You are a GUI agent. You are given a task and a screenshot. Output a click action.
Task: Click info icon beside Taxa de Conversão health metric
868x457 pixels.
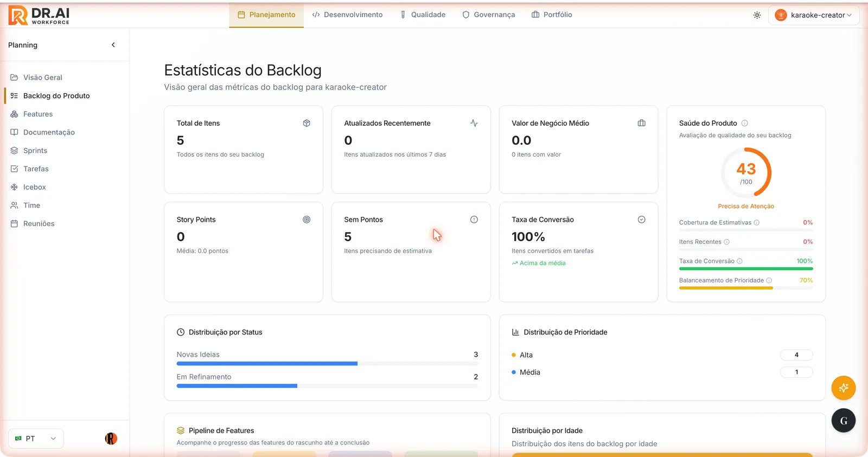point(739,261)
